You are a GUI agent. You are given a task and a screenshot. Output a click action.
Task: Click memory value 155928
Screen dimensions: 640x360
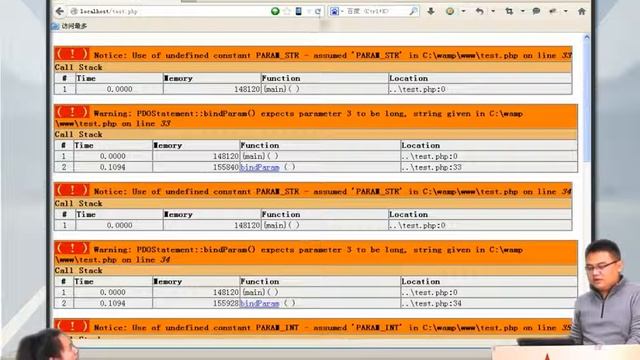click(226, 304)
